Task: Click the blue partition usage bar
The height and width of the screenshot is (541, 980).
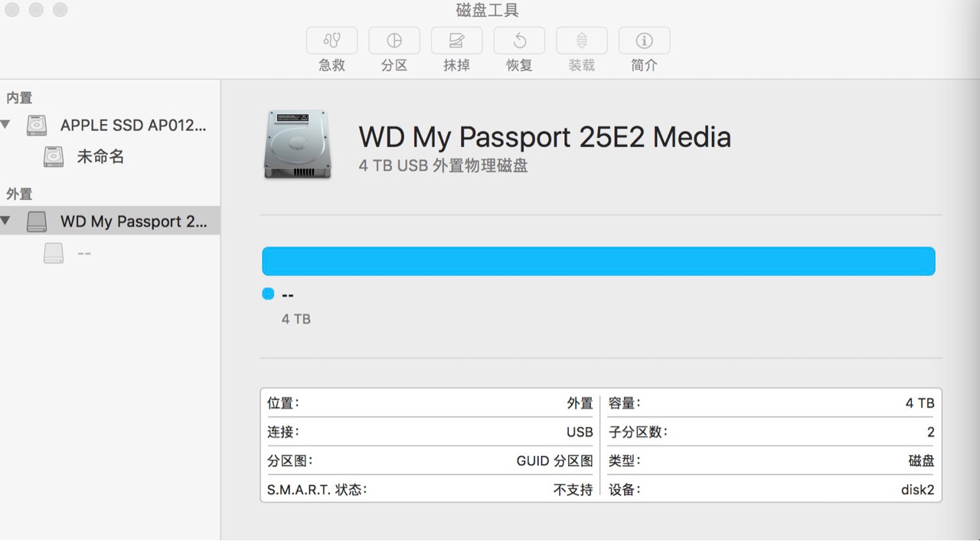Action: click(599, 261)
